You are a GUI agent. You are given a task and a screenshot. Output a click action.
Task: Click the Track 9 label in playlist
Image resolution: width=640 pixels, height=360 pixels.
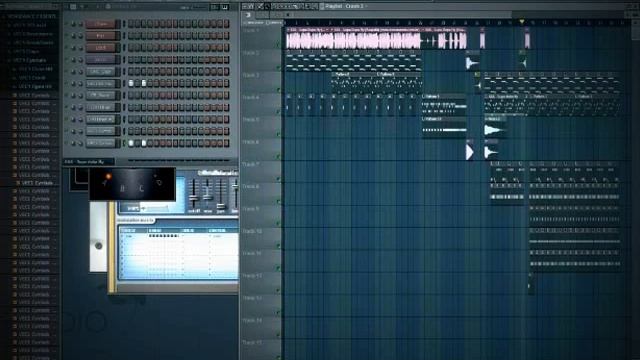coord(251,209)
